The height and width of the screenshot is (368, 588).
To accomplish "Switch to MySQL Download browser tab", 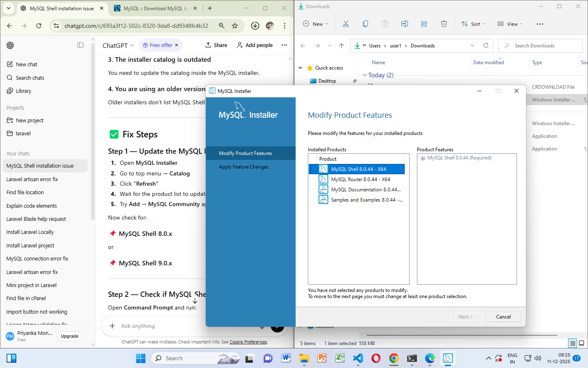I will pos(155,8).
